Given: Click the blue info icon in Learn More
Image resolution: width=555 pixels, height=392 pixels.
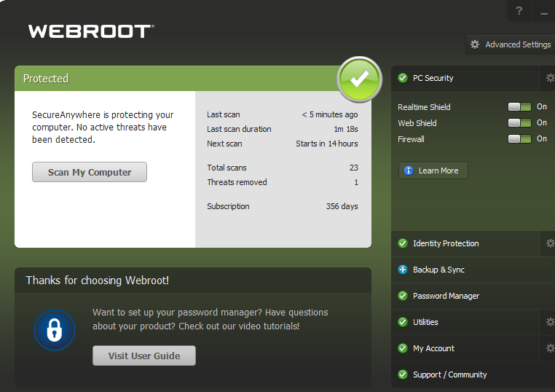Looking at the screenshot, I should click(409, 170).
